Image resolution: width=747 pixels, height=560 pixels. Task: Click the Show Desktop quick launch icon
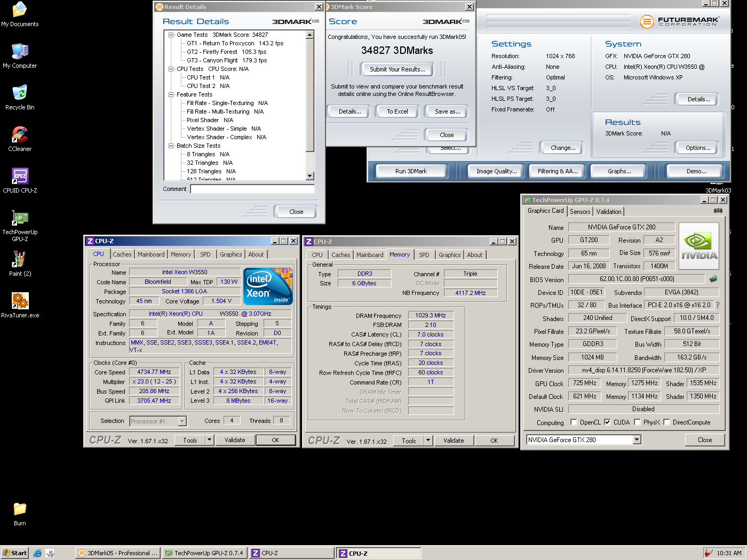coord(50,553)
